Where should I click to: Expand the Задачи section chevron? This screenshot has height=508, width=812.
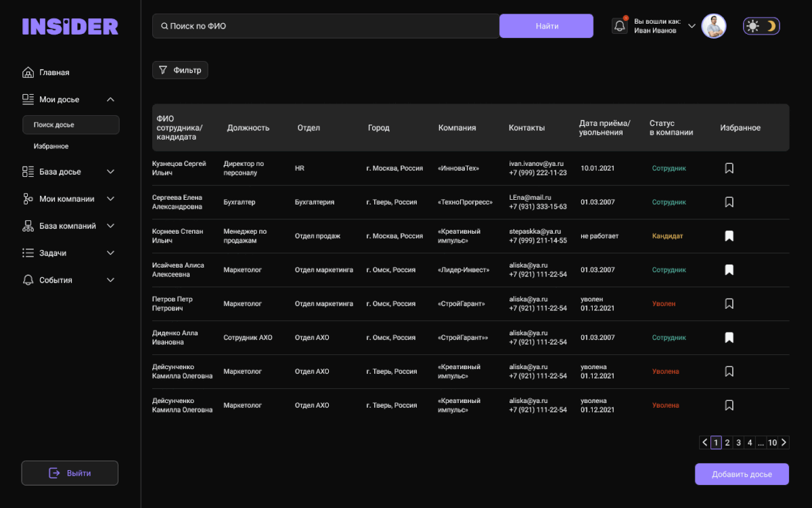tap(111, 253)
